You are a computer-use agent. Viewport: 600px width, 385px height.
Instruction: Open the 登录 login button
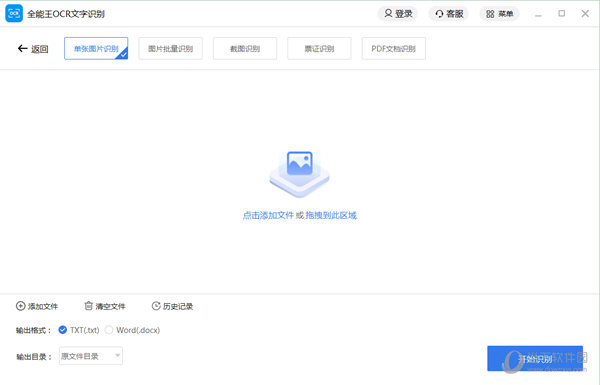[x=398, y=14]
